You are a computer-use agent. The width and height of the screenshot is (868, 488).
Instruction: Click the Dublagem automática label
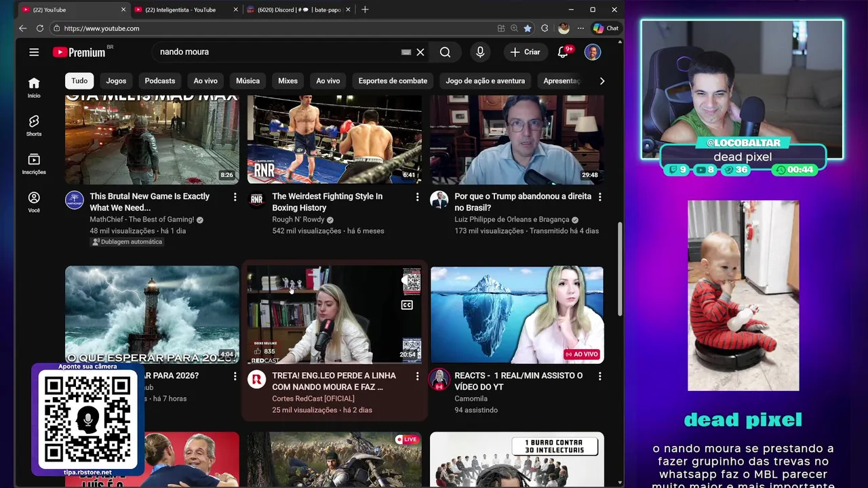[127, 242]
